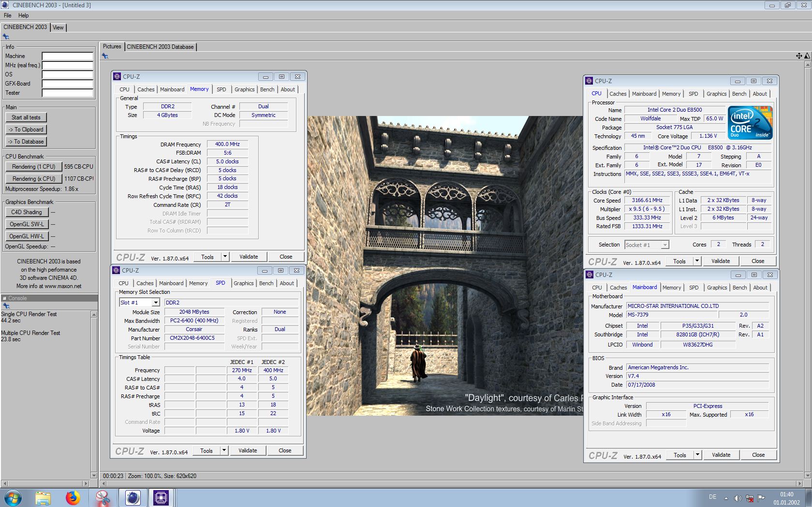Click Start all tests button
The image size is (812, 507).
tap(26, 117)
